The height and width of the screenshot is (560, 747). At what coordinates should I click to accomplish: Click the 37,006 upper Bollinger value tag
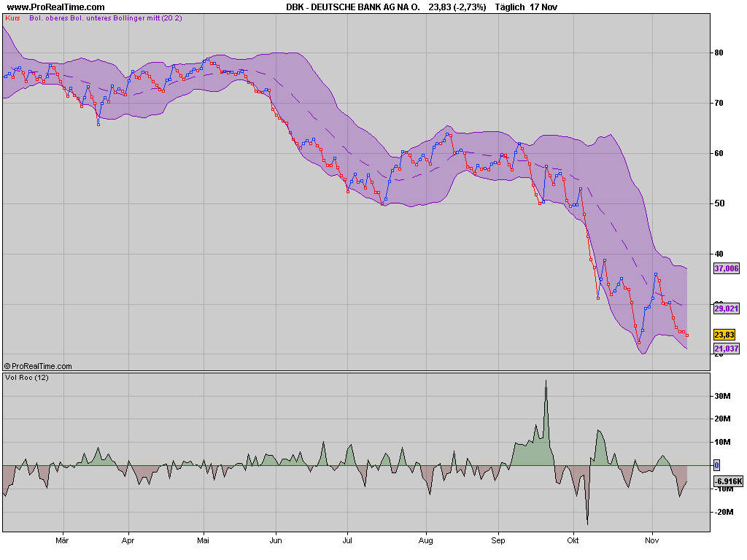click(x=727, y=268)
